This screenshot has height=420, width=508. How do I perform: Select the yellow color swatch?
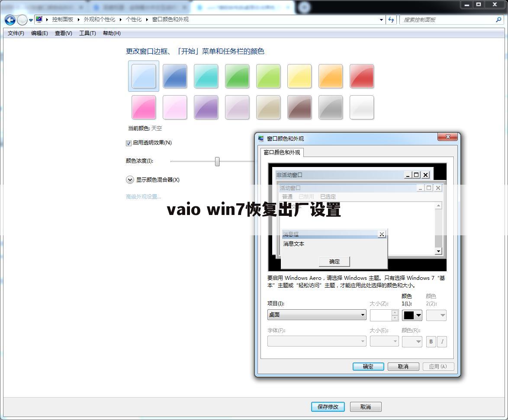[x=299, y=76]
